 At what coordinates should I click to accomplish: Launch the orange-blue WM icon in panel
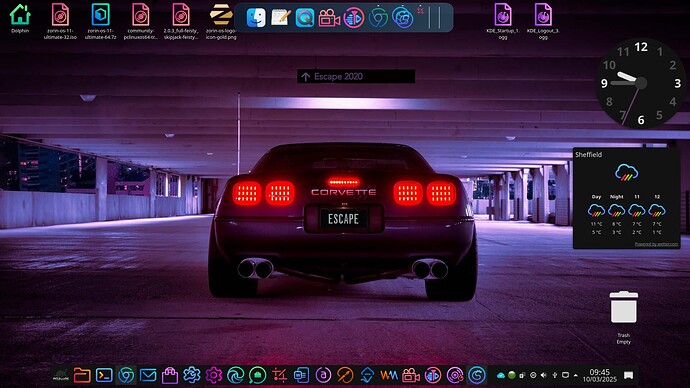point(389,375)
